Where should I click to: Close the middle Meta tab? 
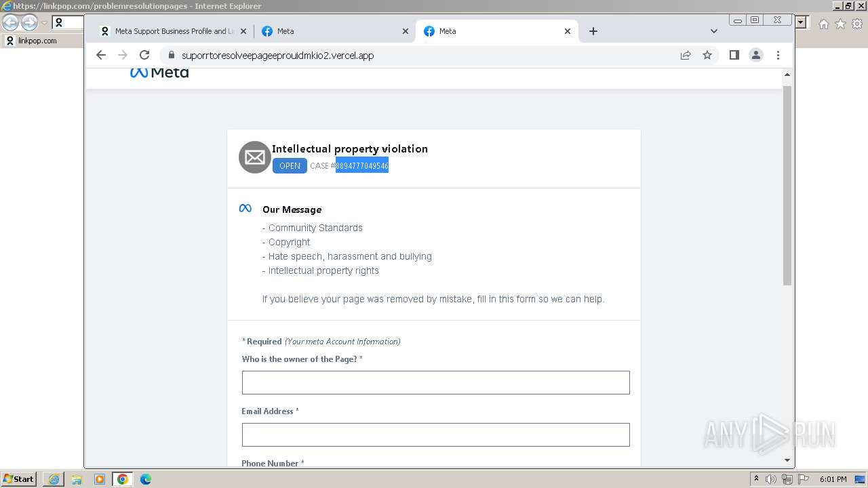(x=406, y=31)
